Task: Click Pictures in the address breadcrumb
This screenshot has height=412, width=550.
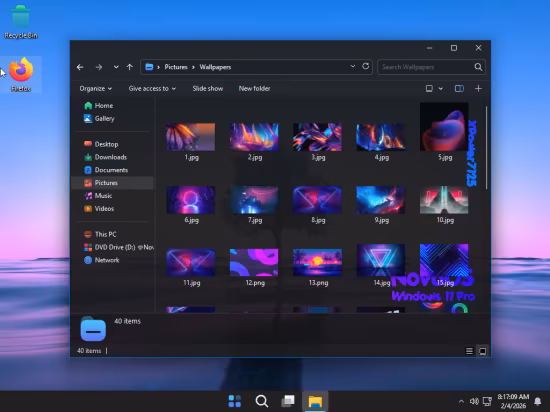Action: coord(176,67)
